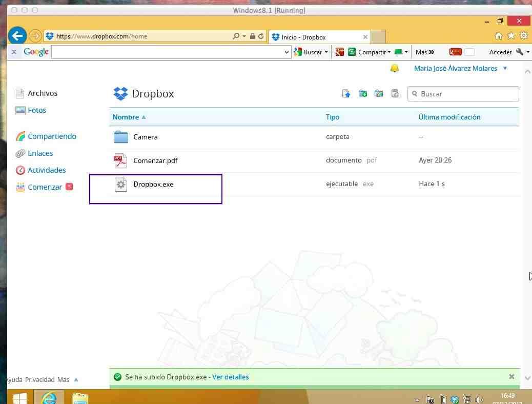The height and width of the screenshot is (404, 532).
Task: Show deleted files via trash icon
Action: (x=395, y=94)
